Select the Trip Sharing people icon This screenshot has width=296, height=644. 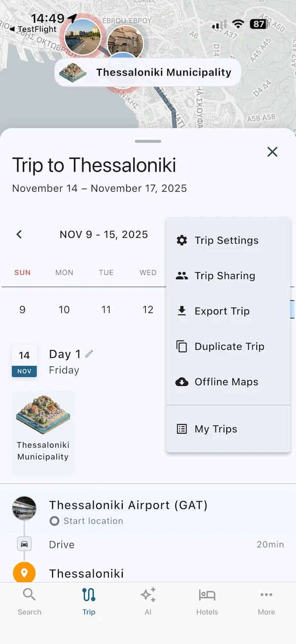(x=182, y=276)
